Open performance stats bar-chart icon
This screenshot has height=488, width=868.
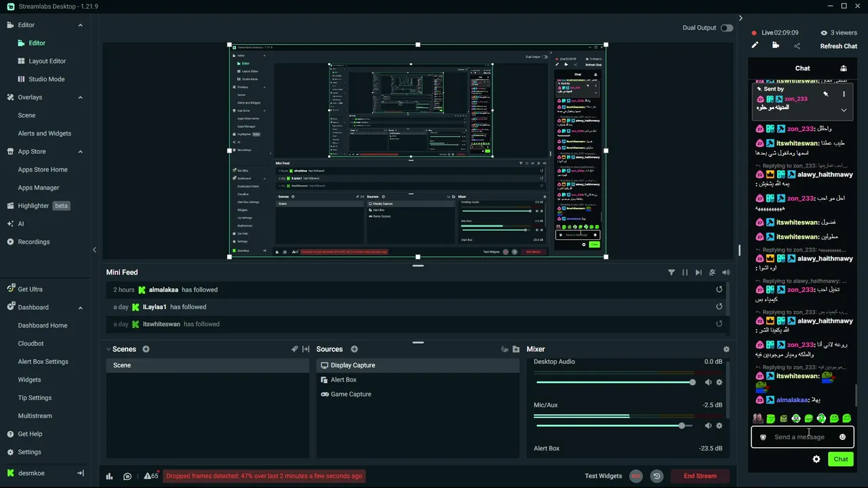pyautogui.click(x=109, y=476)
